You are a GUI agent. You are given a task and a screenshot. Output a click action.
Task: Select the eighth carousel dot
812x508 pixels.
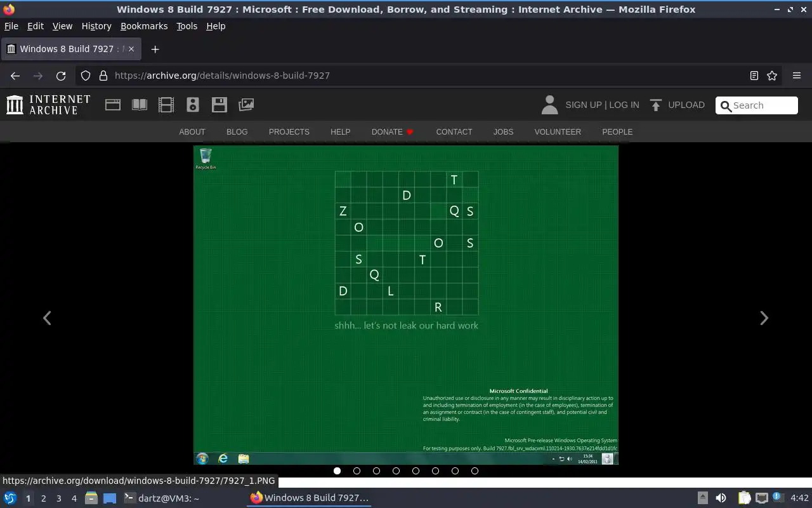click(475, 471)
